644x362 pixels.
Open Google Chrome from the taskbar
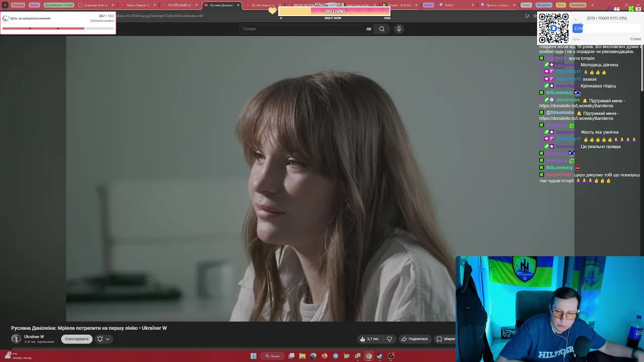coord(369,356)
